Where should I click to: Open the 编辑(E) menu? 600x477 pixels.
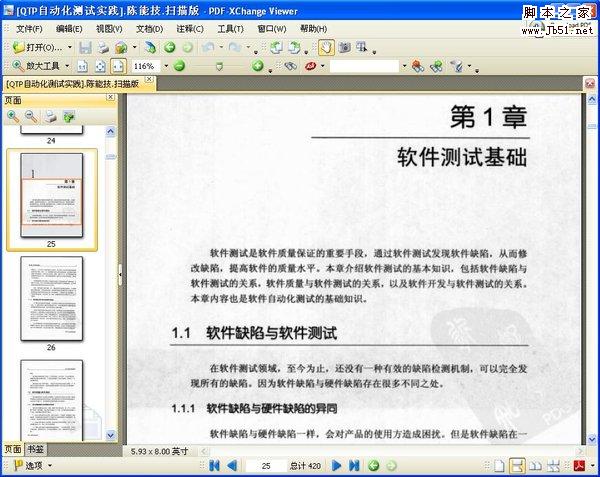click(x=69, y=29)
